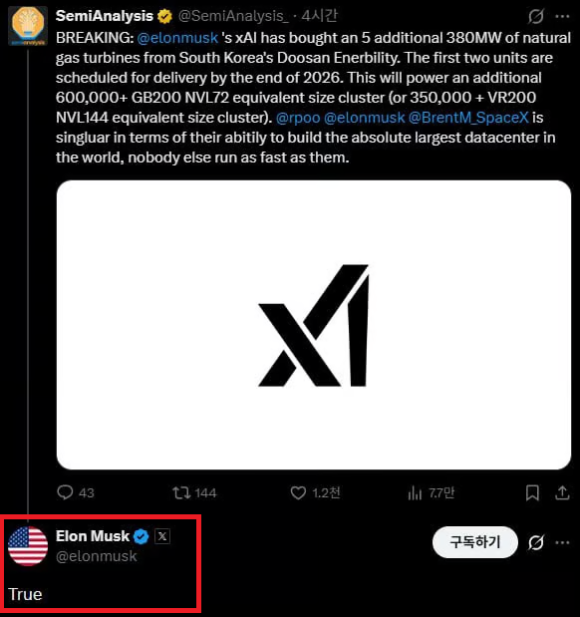Click the gold verified badge of SemiAnalysis
The image size is (580, 617).
click(164, 16)
